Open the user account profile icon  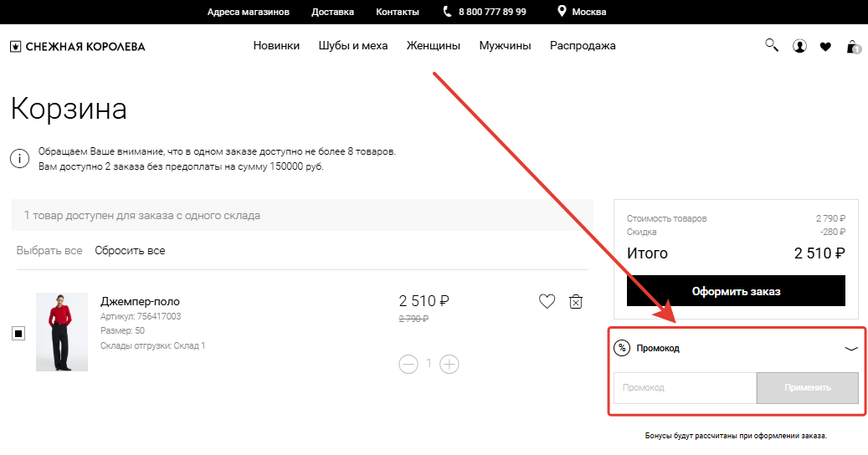pos(799,46)
